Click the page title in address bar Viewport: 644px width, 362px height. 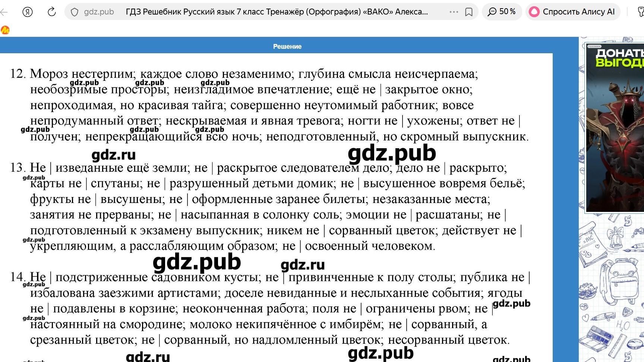pos(277,12)
